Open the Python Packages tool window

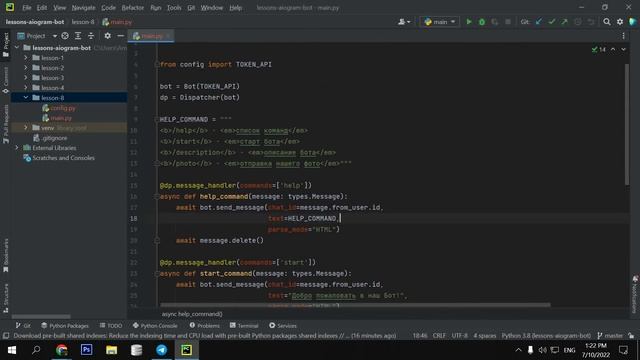click(65, 326)
